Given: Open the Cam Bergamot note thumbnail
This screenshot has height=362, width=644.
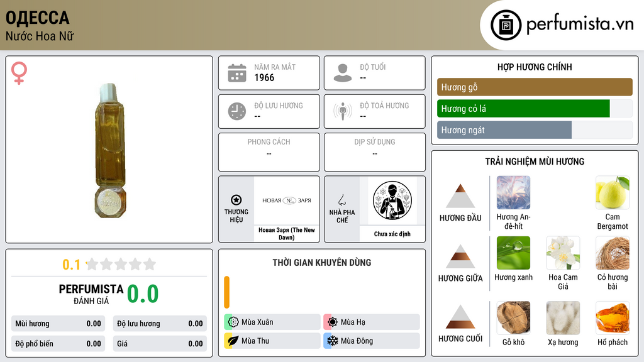Looking at the screenshot, I should pos(613,192).
